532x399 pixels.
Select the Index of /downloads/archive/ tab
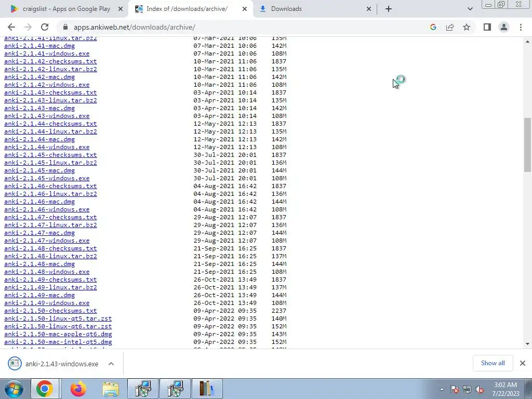(x=190, y=9)
